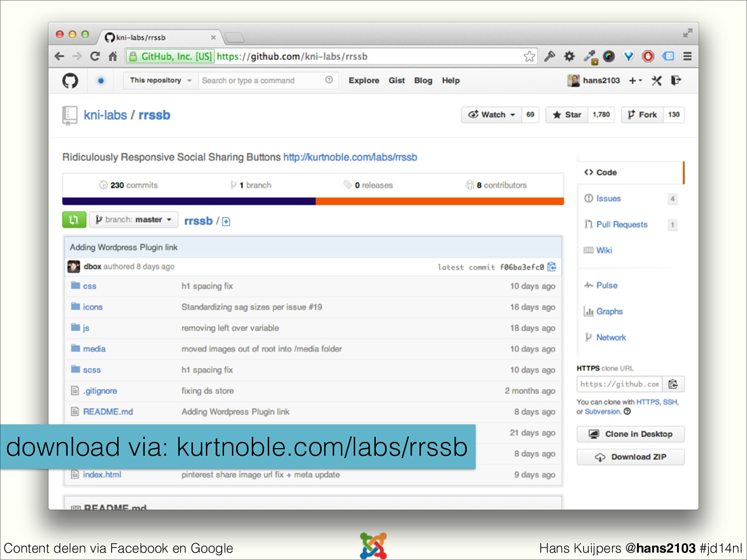747x560 pixels.
Task: Open the index.html file
Action: click(102, 475)
